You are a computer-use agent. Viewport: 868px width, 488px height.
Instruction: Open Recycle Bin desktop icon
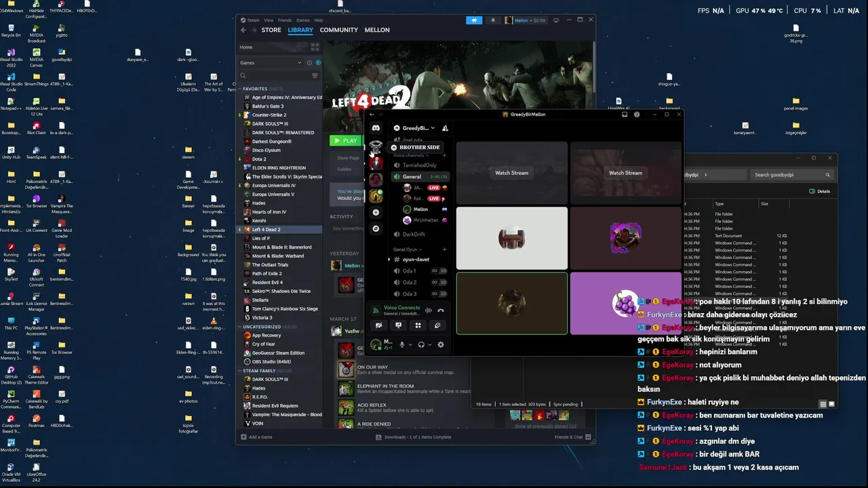pyautogui.click(x=12, y=29)
